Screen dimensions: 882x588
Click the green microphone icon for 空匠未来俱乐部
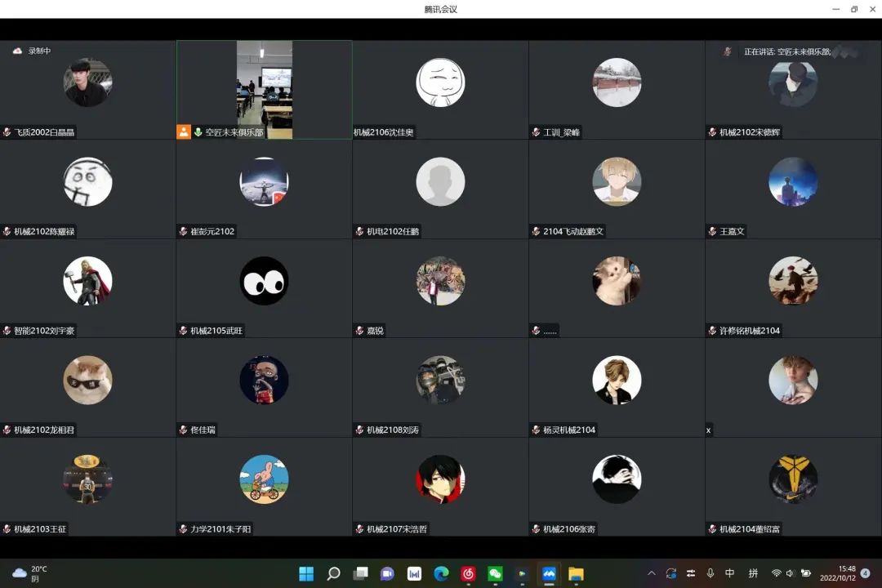(198, 131)
